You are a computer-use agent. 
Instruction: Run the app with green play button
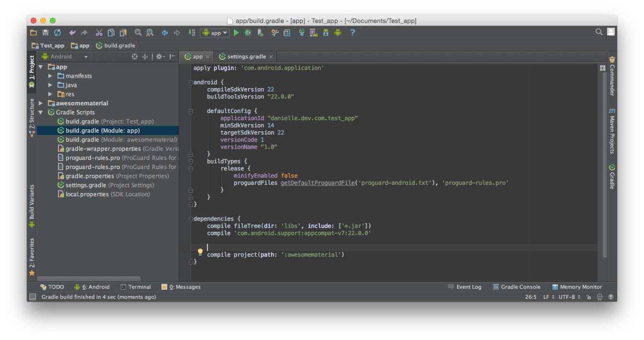[236, 33]
